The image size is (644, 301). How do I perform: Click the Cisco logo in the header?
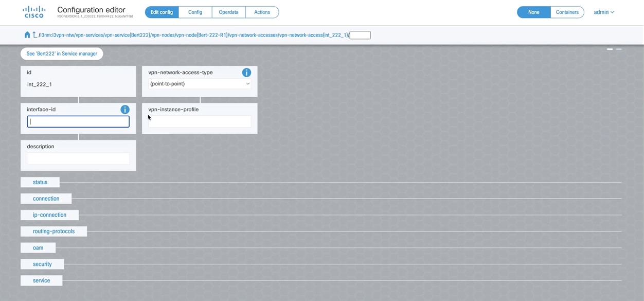coord(33,12)
